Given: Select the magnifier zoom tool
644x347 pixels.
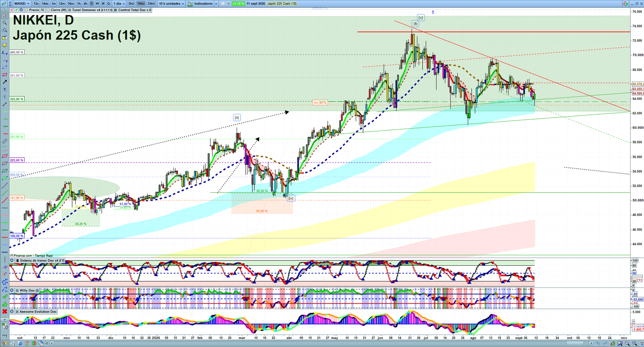Looking at the screenshot, I should point(4,23).
